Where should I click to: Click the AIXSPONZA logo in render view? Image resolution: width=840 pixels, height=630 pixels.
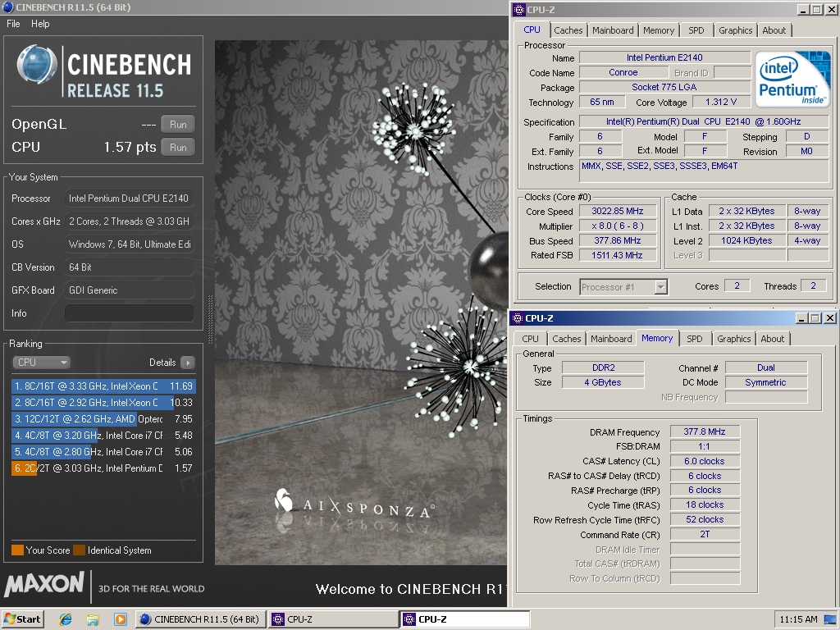[x=354, y=504]
